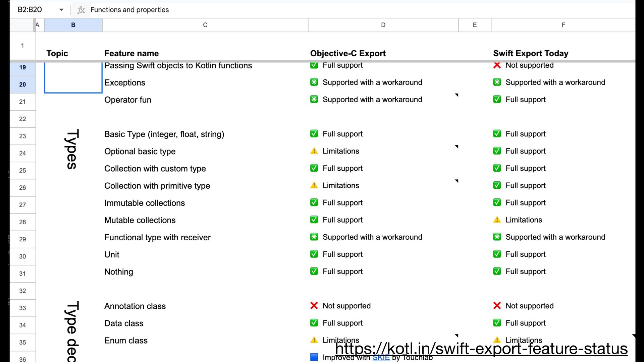Select column D header
The width and height of the screenshot is (644, 362).
(383, 25)
